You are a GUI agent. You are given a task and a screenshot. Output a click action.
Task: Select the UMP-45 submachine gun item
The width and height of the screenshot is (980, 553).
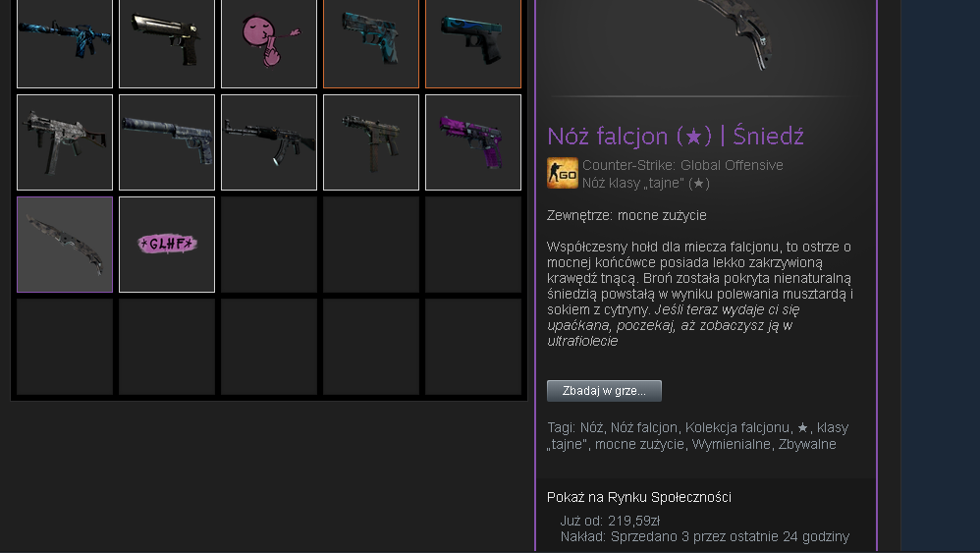(65, 142)
